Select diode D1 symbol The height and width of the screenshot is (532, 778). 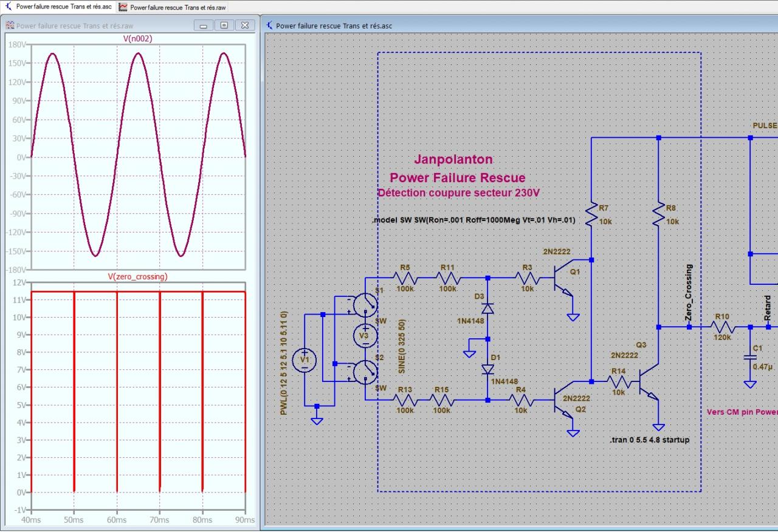[487, 369]
